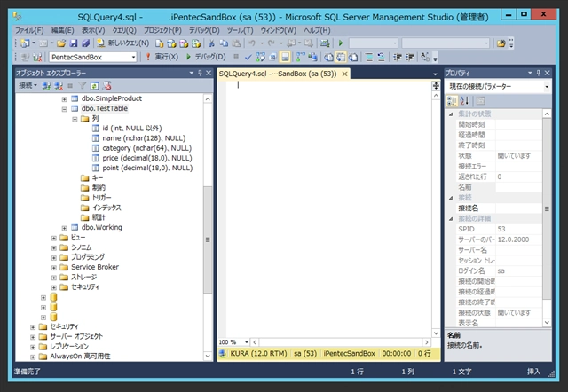The image size is (568, 392).
Task: Click Display Estimated Execution Plan icon
Action: coord(260,57)
